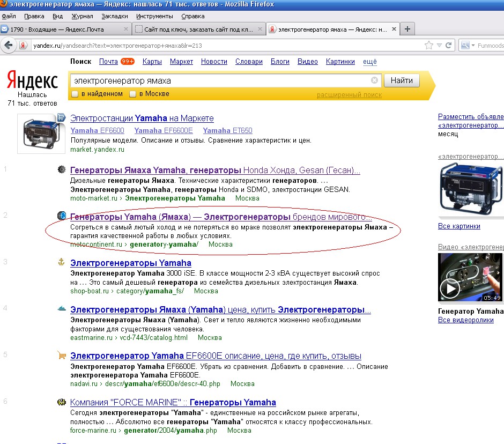
Task: Reload the page with the refresh icon
Action: pos(448,46)
